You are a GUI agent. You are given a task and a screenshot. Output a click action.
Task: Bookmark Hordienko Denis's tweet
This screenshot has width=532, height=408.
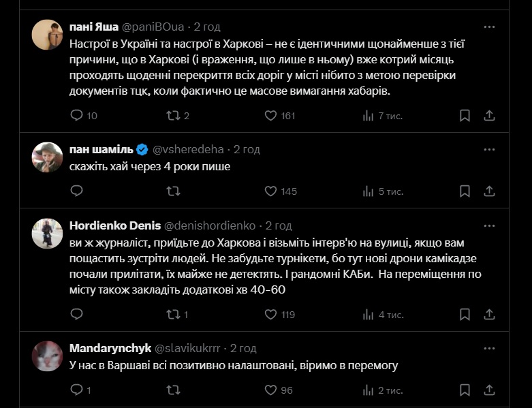click(465, 315)
